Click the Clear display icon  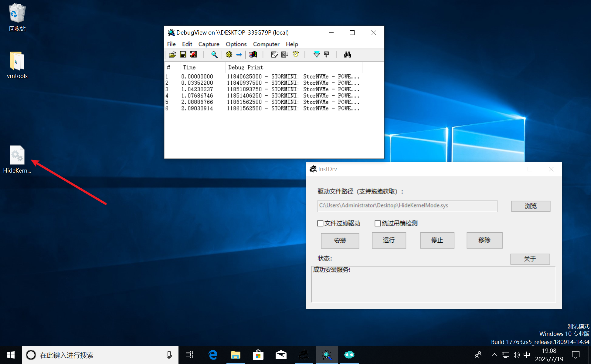274,55
